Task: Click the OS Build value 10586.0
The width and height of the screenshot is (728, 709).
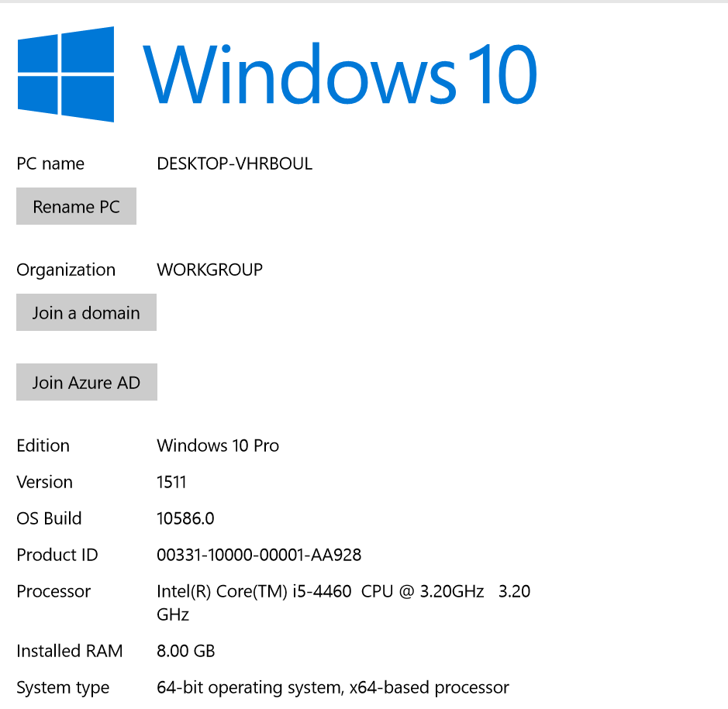Action: point(186,518)
